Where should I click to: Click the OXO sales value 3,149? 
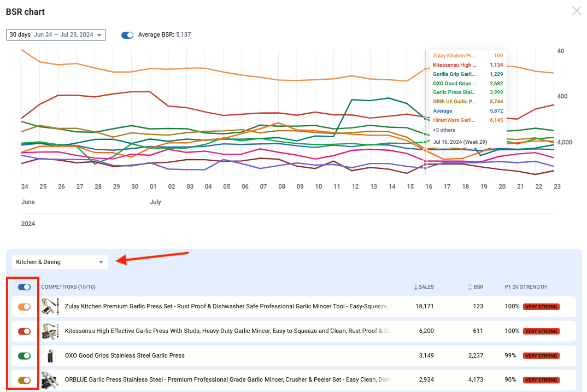point(426,355)
